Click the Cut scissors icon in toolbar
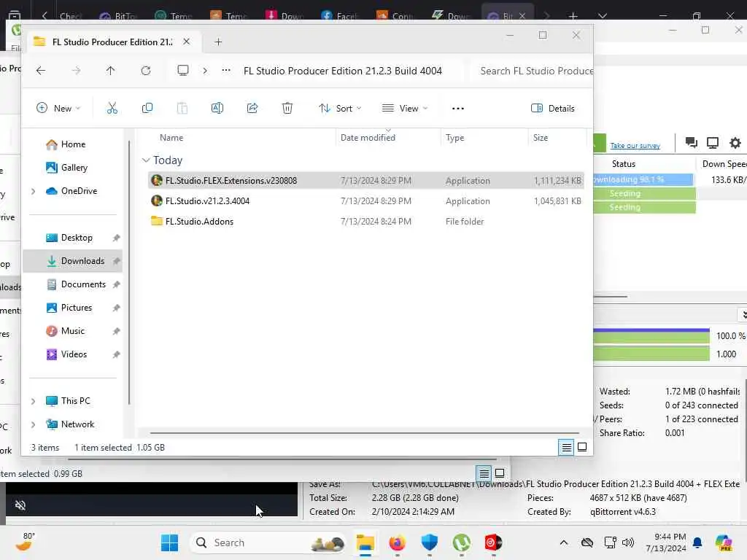 (x=112, y=109)
